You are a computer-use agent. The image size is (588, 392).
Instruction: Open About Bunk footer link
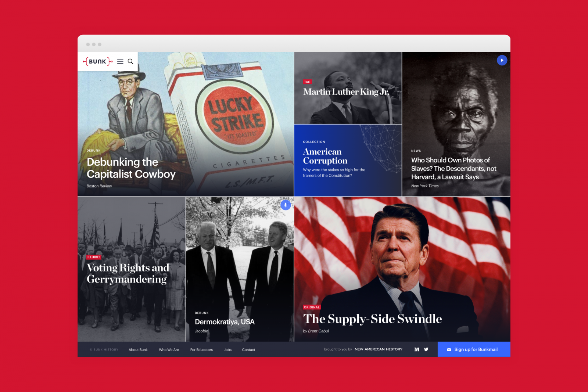coord(138,350)
